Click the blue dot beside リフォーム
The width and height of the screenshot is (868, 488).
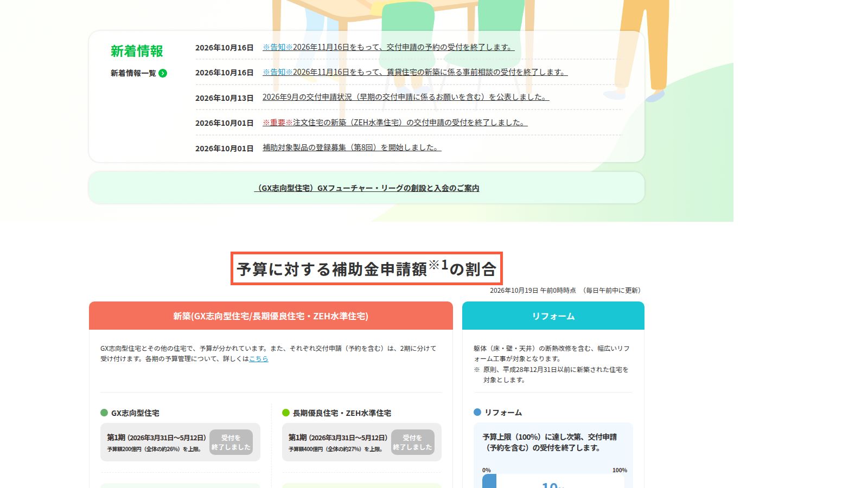coord(477,412)
